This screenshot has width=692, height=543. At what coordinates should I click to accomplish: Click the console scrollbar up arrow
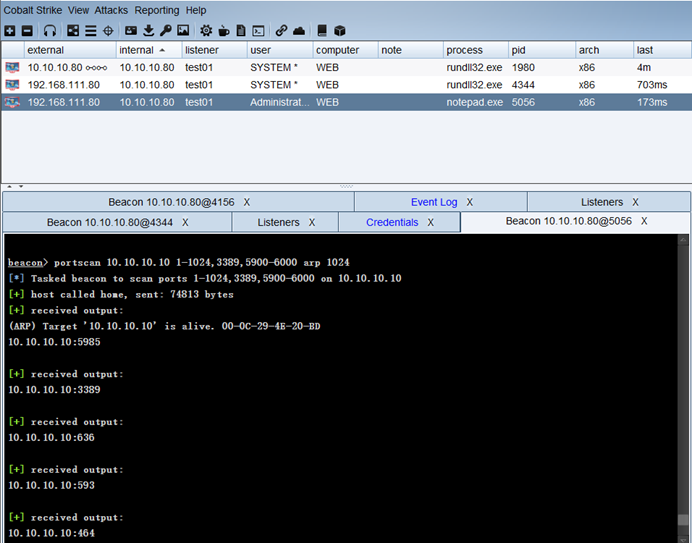coord(683,239)
